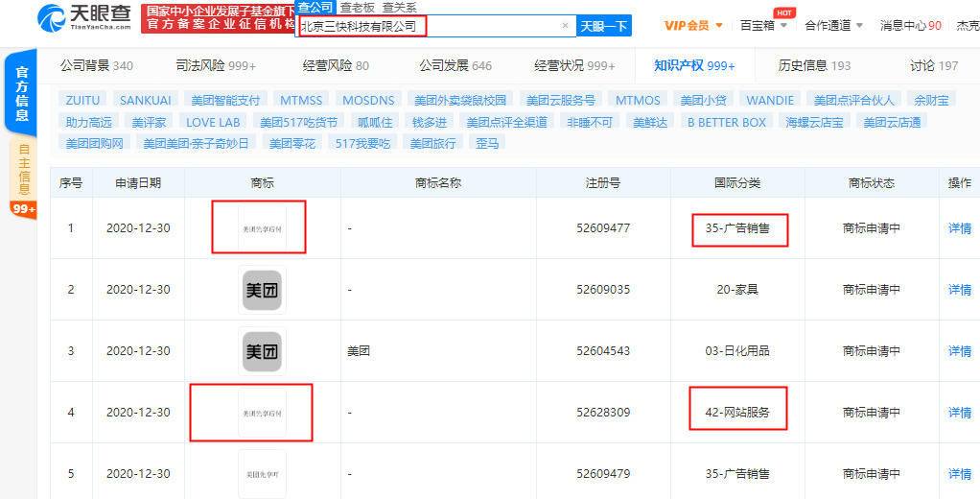The width and height of the screenshot is (980, 499).
Task: Select the LOVE LAB tag
Action: tap(212, 122)
